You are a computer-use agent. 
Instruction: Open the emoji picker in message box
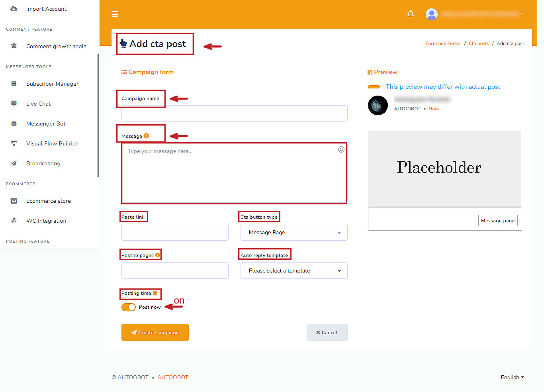pyautogui.click(x=341, y=149)
